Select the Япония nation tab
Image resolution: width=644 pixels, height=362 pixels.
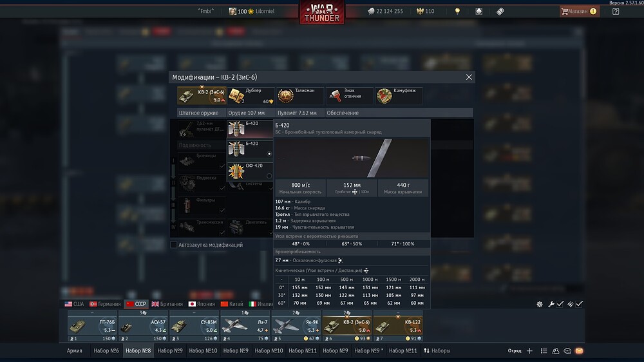(x=202, y=304)
